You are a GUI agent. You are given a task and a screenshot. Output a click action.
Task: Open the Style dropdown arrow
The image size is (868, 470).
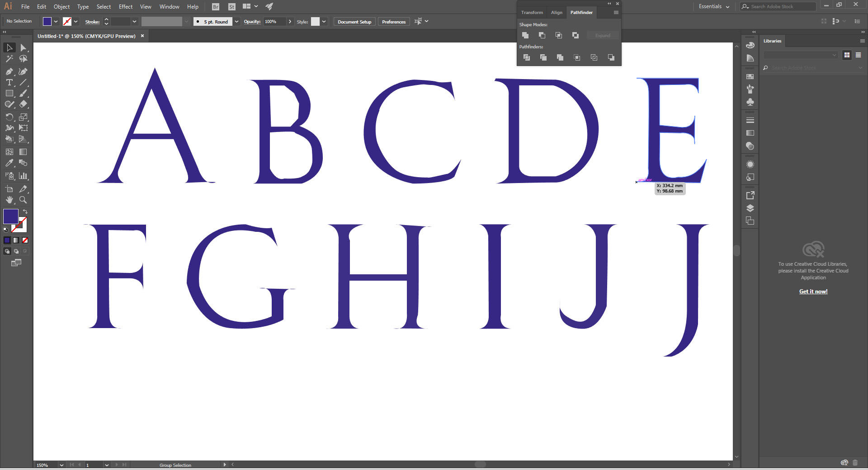pos(324,21)
